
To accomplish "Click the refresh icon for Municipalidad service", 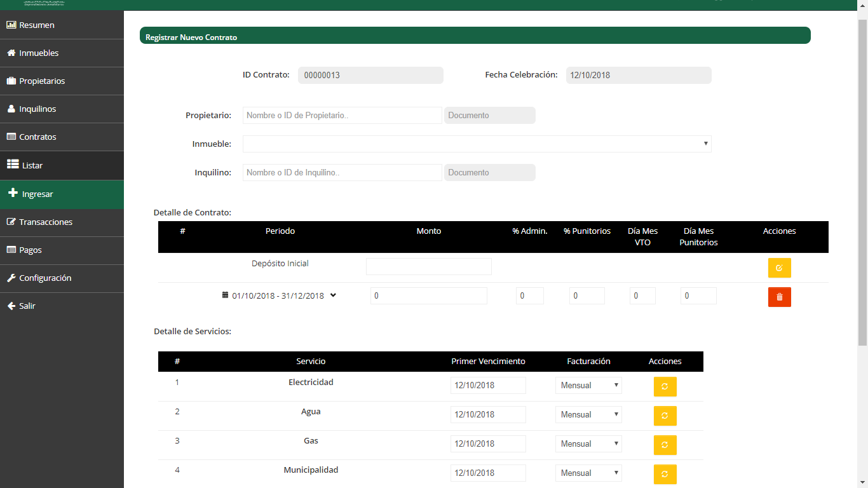I will tap(665, 474).
